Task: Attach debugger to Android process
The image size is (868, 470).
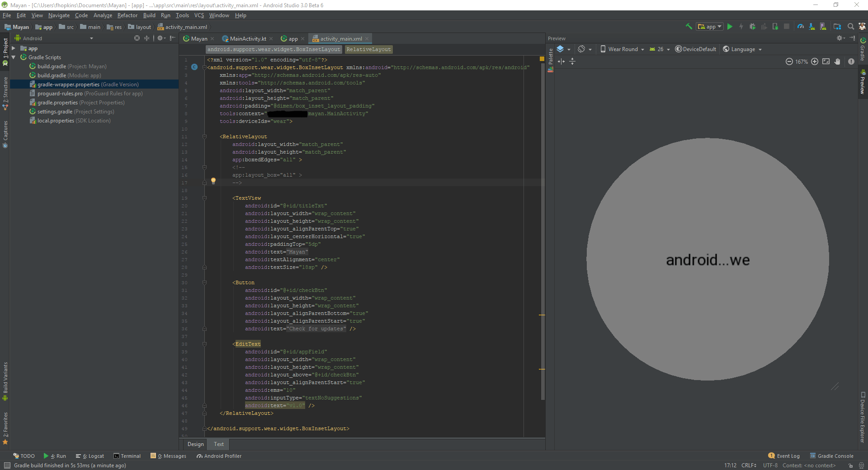Action: [x=775, y=27]
